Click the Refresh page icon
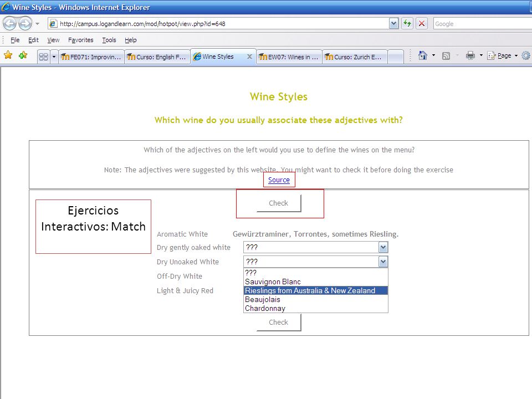This screenshot has width=532, height=399. pyautogui.click(x=407, y=24)
